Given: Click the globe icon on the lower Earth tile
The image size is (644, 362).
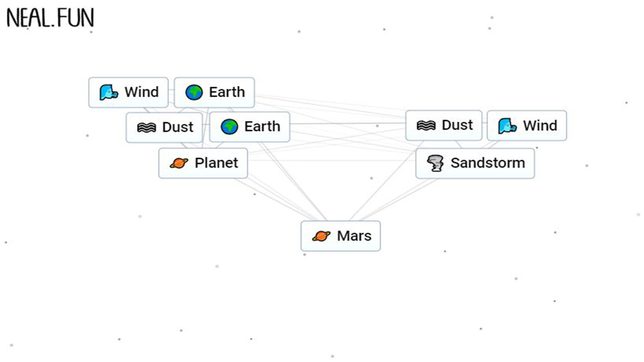Looking at the screenshot, I should [x=229, y=127].
